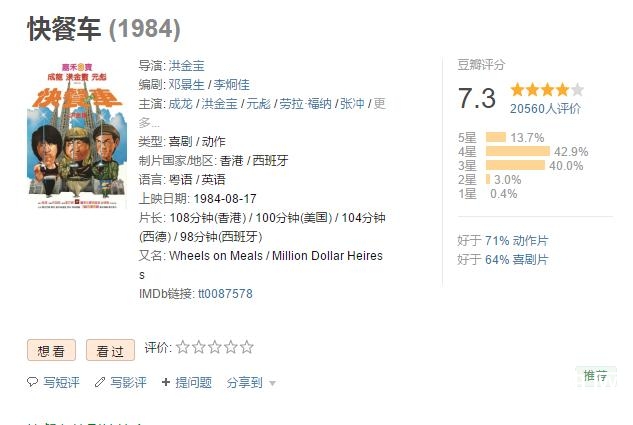Open the 分享到 share dropdown
633x425 pixels.
[x=245, y=383]
